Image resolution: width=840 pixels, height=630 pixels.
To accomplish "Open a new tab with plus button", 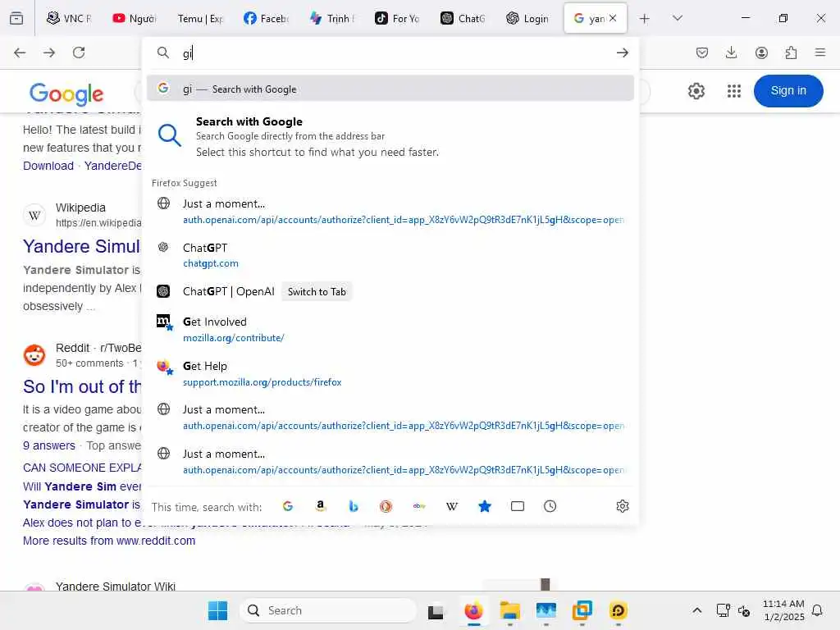I will [x=645, y=19].
